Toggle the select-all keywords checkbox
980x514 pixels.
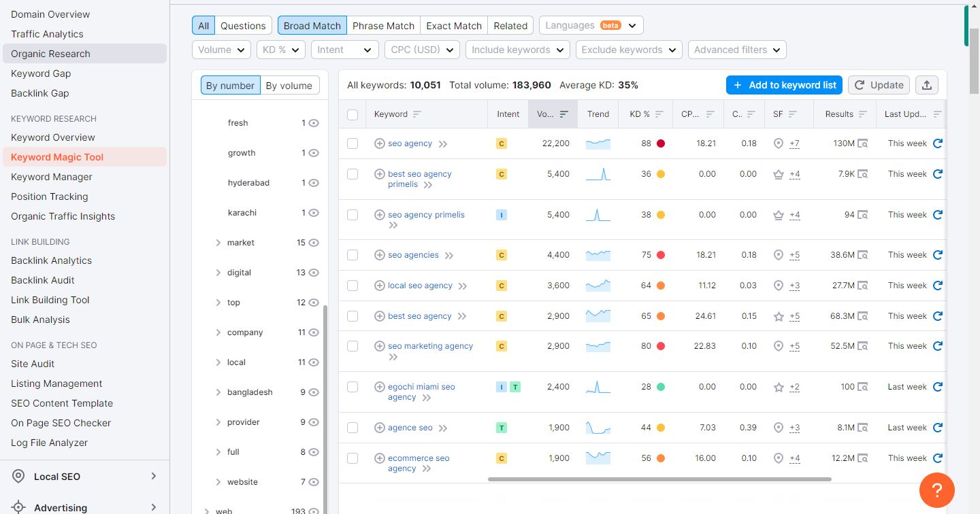coord(353,114)
